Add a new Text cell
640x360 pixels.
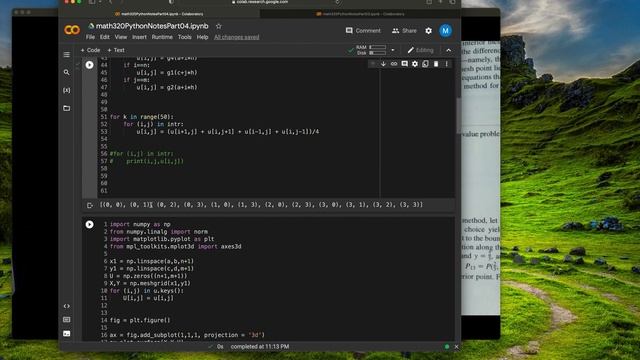(116, 50)
